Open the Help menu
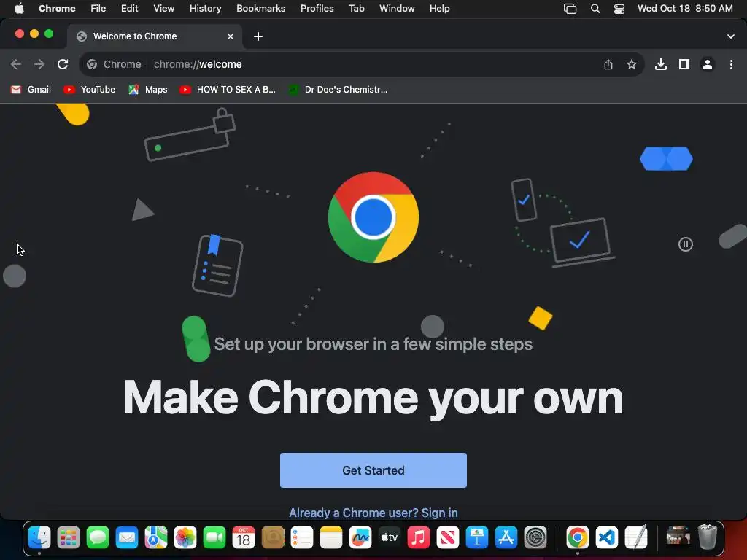This screenshot has height=560, width=747. [439, 9]
